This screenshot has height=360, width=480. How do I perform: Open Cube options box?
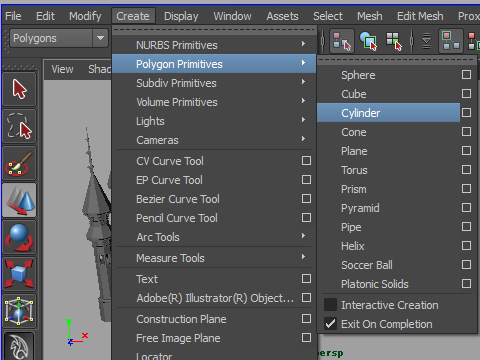[x=466, y=94]
